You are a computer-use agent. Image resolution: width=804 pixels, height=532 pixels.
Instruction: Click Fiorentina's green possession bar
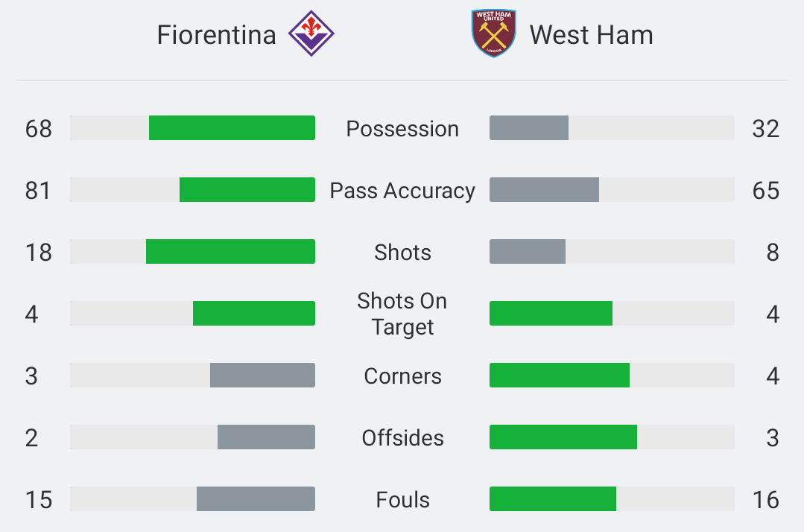(232, 127)
